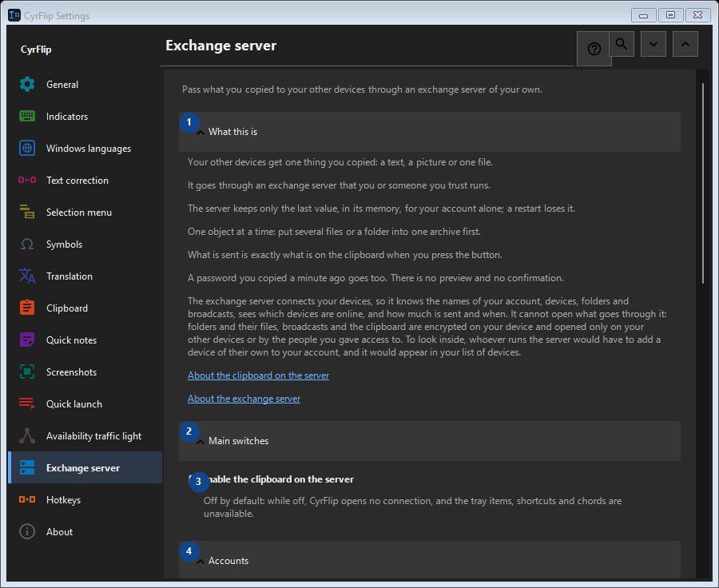The height and width of the screenshot is (588, 719).
Task: Open the Translation icon in sidebar
Action: 27,276
